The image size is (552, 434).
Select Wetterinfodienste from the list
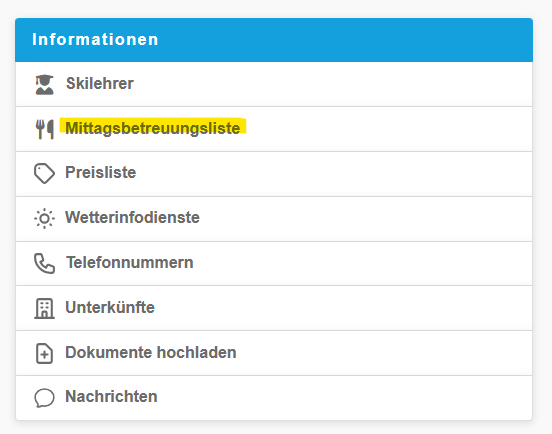pos(132,218)
